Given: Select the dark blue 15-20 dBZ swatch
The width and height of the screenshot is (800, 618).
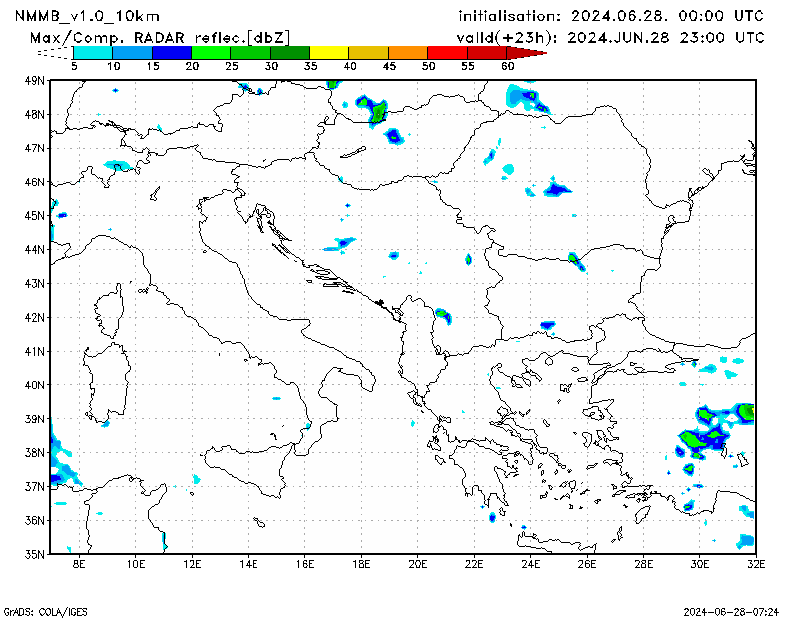Looking at the screenshot, I should [171, 52].
